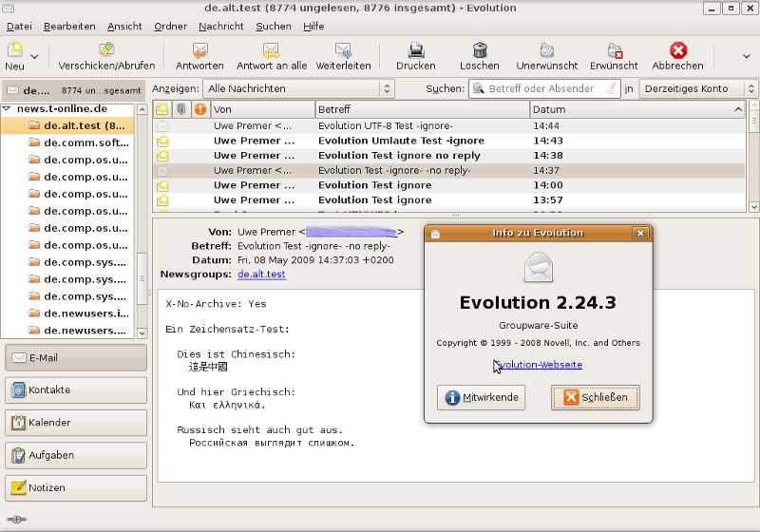Open the Ordner menu
This screenshot has width=760, height=532.
[x=170, y=26]
